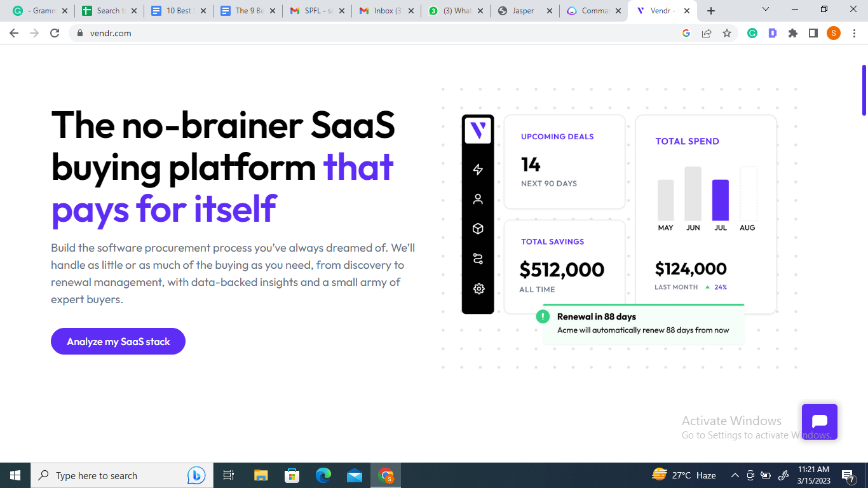This screenshot has width=868, height=488.
Task: Open the taskbar clock showing 11:21 AM
Action: [x=813, y=475]
